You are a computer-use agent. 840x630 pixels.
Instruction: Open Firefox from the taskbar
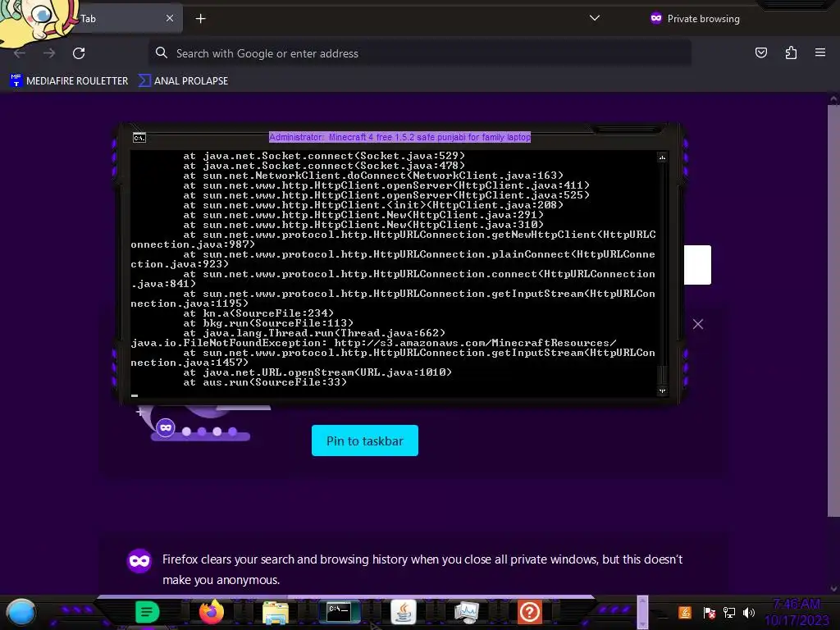pos(211,612)
